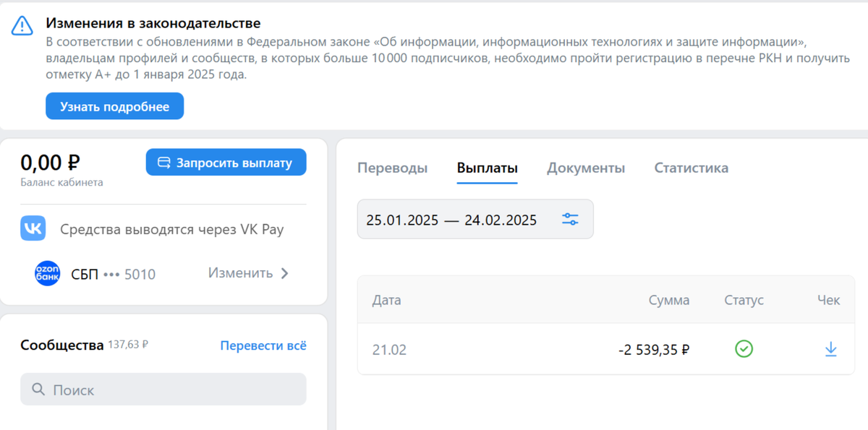Image resolution: width=868 pixels, height=430 pixels.
Task: Switch to the Переводы tab
Action: pyautogui.click(x=391, y=167)
